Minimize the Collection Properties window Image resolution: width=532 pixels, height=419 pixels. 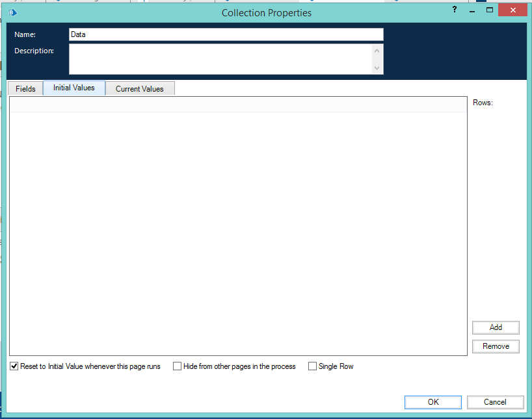[472, 12]
